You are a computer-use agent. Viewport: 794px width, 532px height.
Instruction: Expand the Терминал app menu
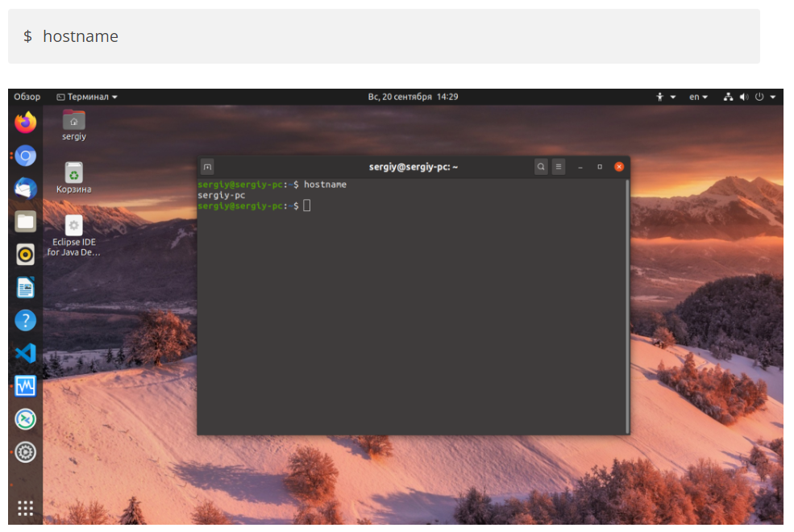click(87, 97)
